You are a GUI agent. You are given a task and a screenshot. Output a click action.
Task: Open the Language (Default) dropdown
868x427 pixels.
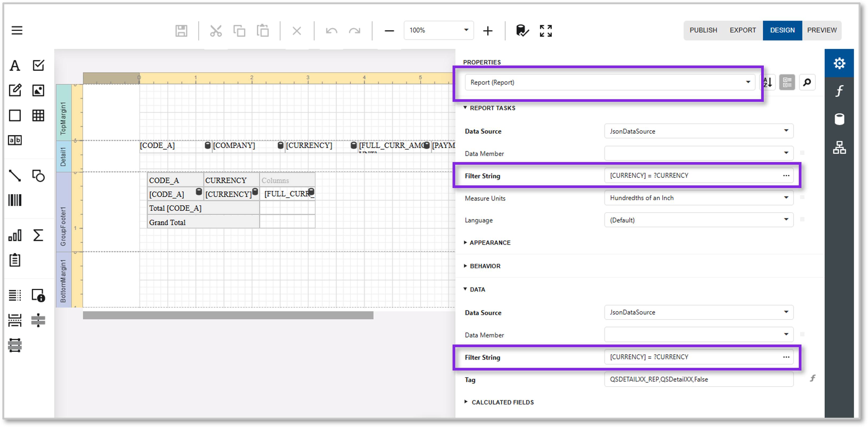(x=699, y=220)
